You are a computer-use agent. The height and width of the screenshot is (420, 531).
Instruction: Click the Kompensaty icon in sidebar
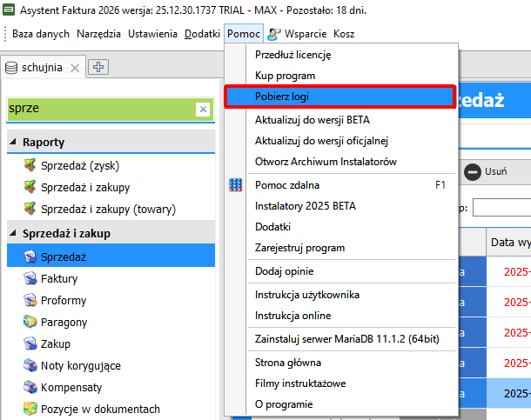(x=30, y=388)
